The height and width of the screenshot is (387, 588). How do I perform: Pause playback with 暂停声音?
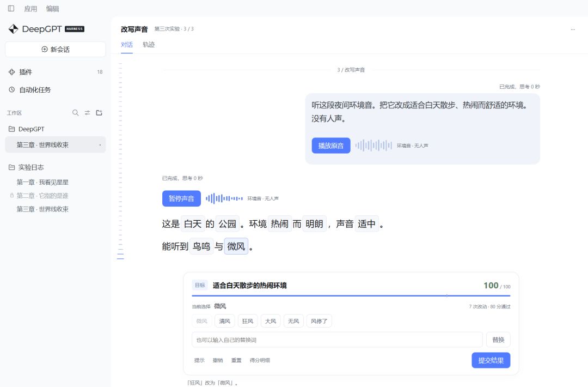[x=181, y=198]
